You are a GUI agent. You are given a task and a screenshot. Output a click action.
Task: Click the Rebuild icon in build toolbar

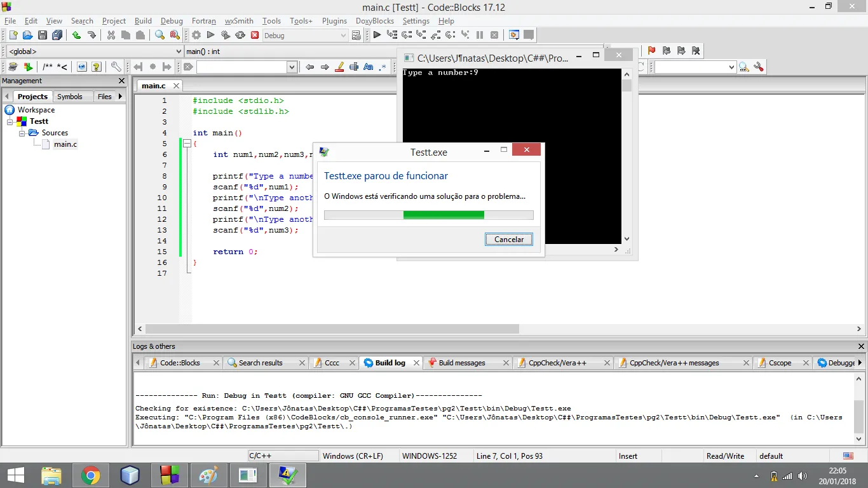pyautogui.click(x=240, y=36)
